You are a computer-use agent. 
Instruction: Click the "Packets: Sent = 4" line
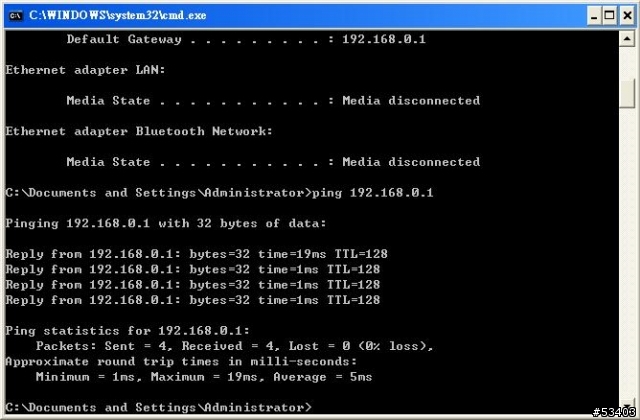pyautogui.click(x=234, y=346)
